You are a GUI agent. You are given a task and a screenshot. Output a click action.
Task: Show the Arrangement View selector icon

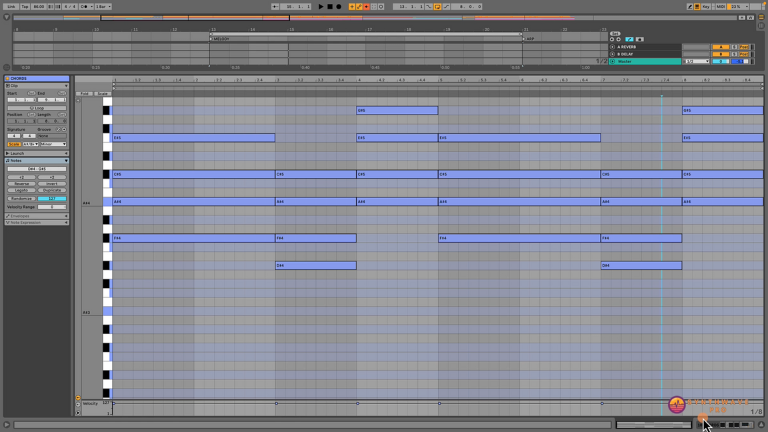pos(761,17)
